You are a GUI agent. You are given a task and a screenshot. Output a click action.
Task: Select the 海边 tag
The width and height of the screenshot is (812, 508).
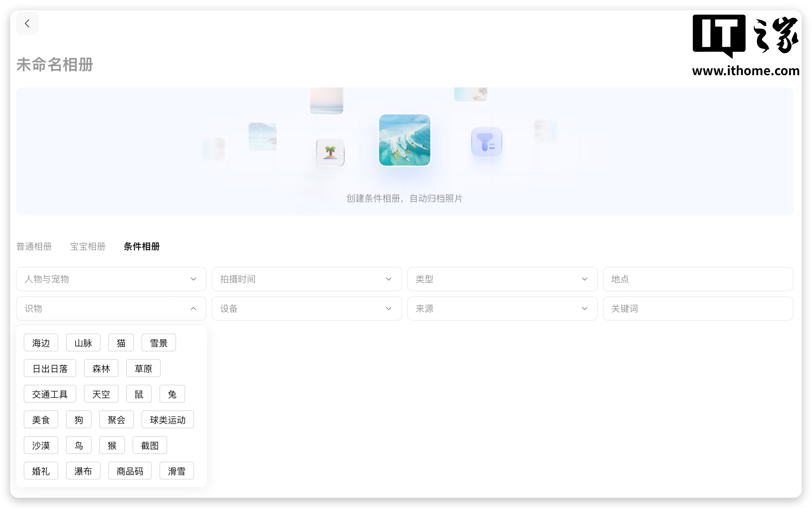tap(41, 343)
